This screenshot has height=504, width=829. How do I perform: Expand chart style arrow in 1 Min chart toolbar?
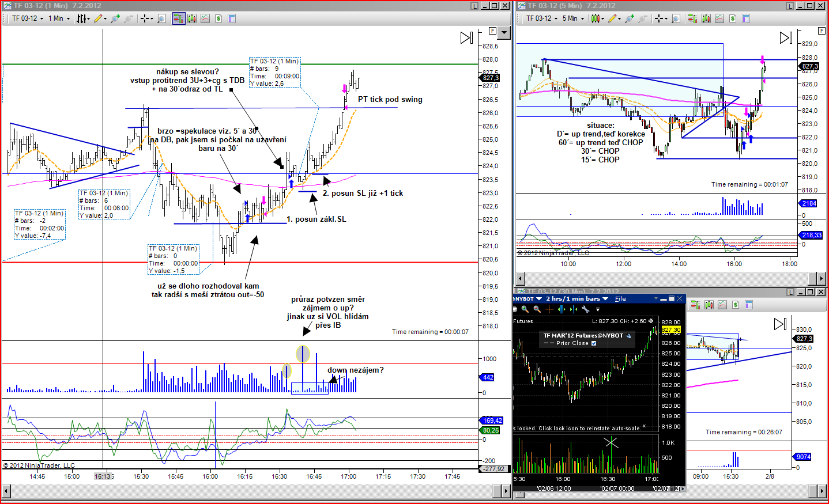coord(88,18)
